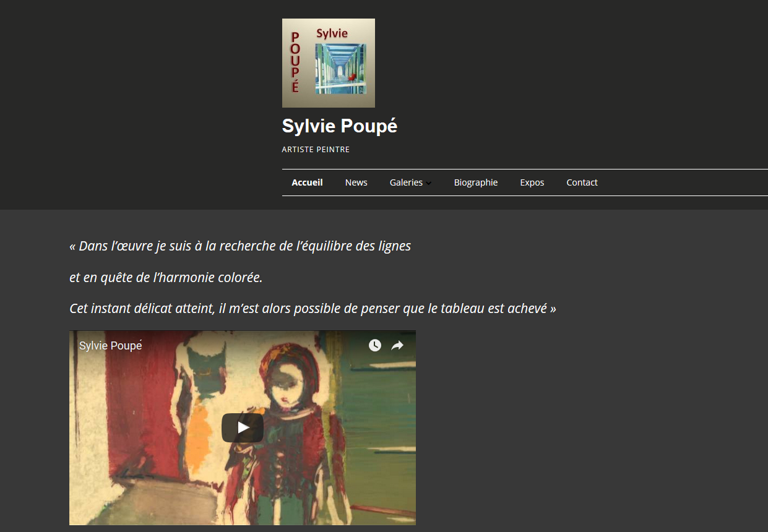Click the Share arrow icon on video
The image size is (768, 532).
click(397, 345)
